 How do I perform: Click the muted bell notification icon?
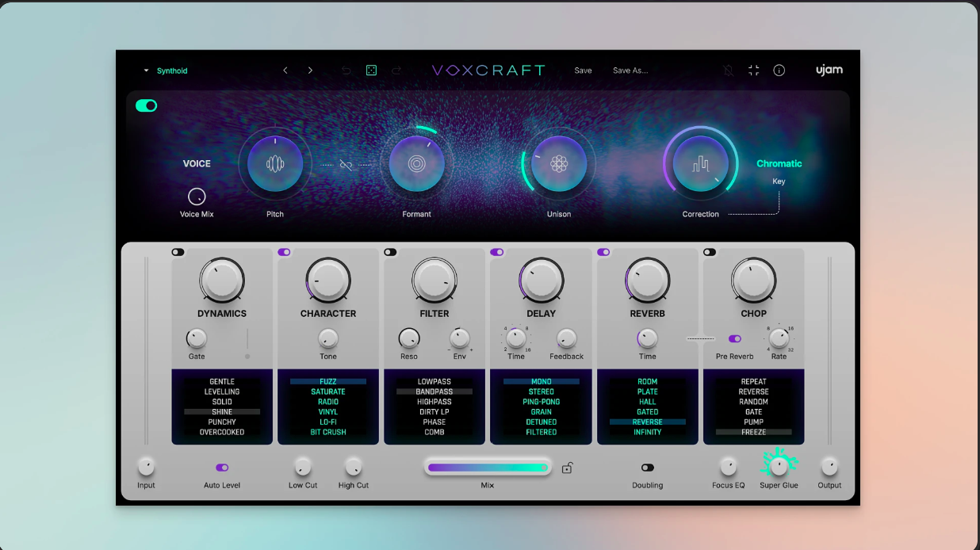coord(729,71)
